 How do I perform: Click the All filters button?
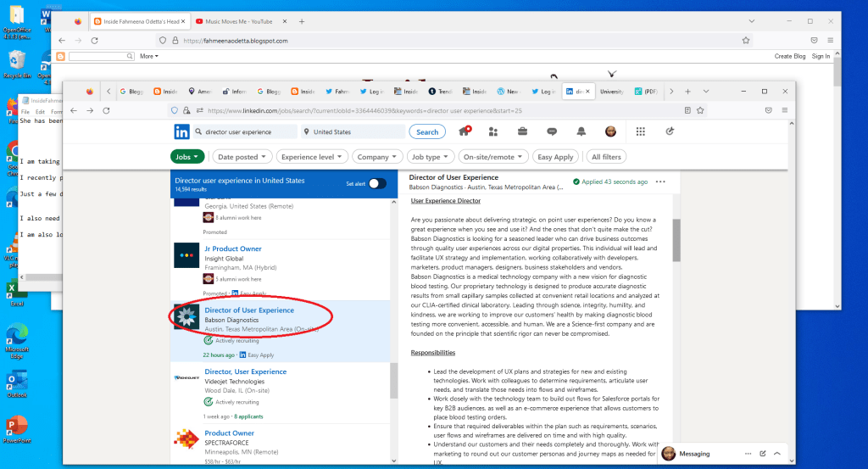606,157
